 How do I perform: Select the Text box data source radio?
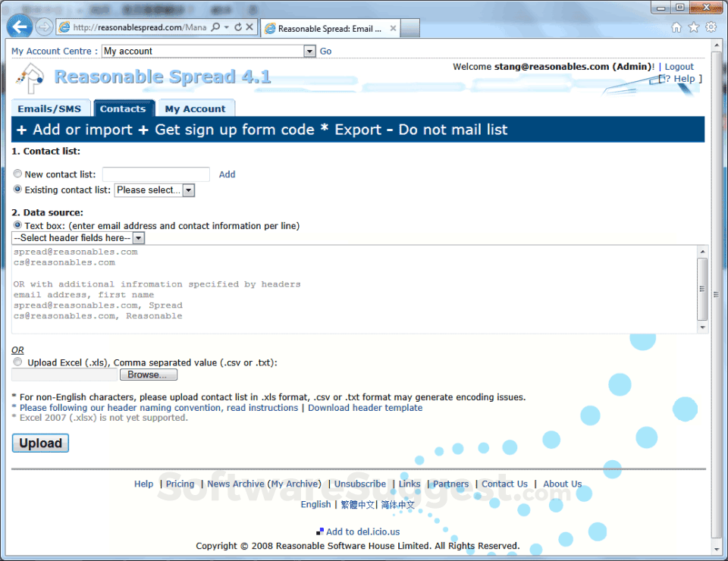coord(17,225)
